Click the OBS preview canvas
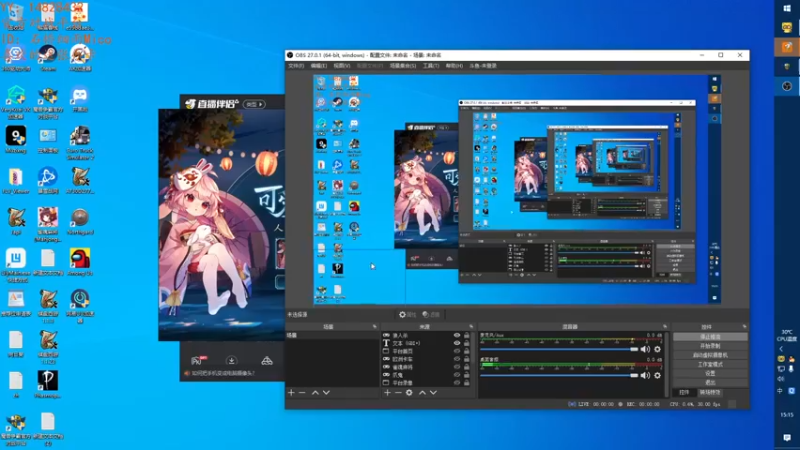 [x=517, y=190]
